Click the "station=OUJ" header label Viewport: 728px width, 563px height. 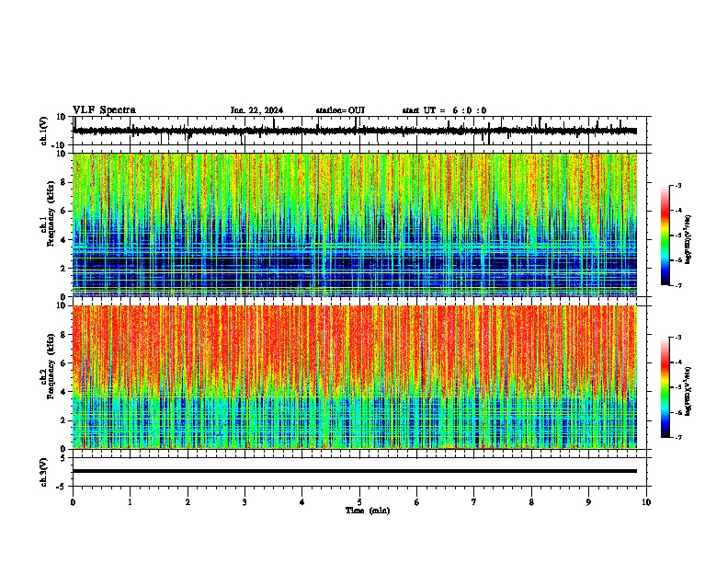coord(340,110)
